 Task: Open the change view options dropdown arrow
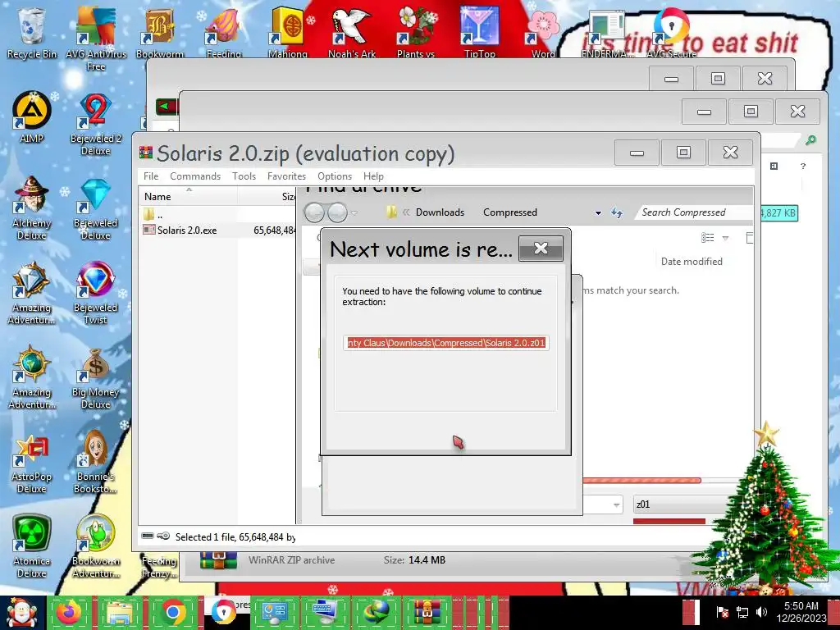click(x=725, y=238)
